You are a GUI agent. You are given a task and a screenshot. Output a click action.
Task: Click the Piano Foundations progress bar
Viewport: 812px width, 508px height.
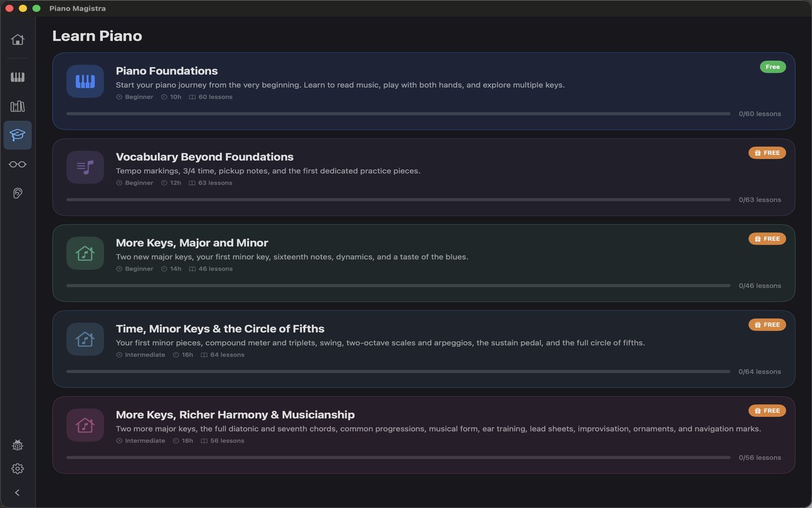coord(398,114)
